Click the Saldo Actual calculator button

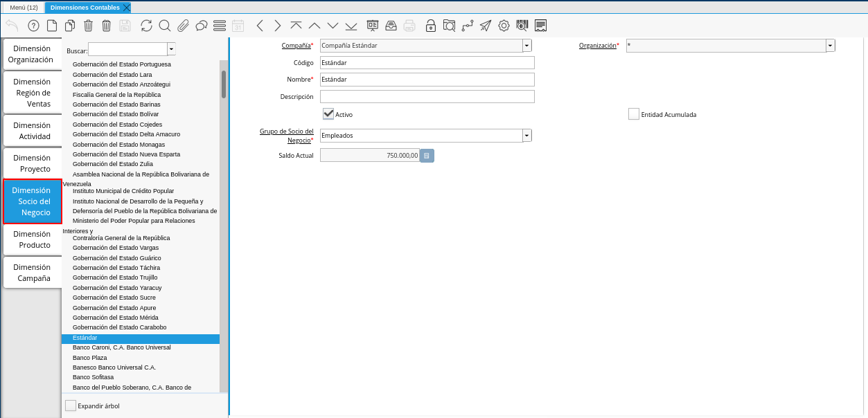click(x=427, y=156)
